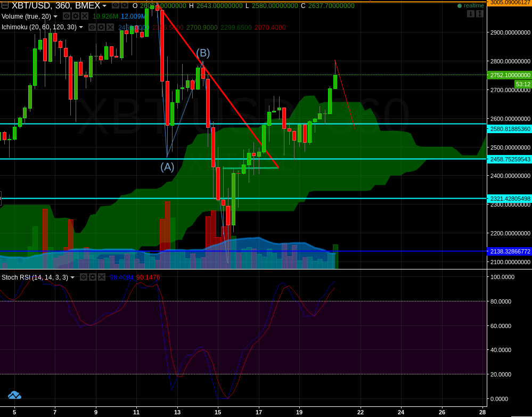The height and width of the screenshot is (417, 532).
Task: Select the 2580.81885360 cyan price label
Action: click(509, 129)
